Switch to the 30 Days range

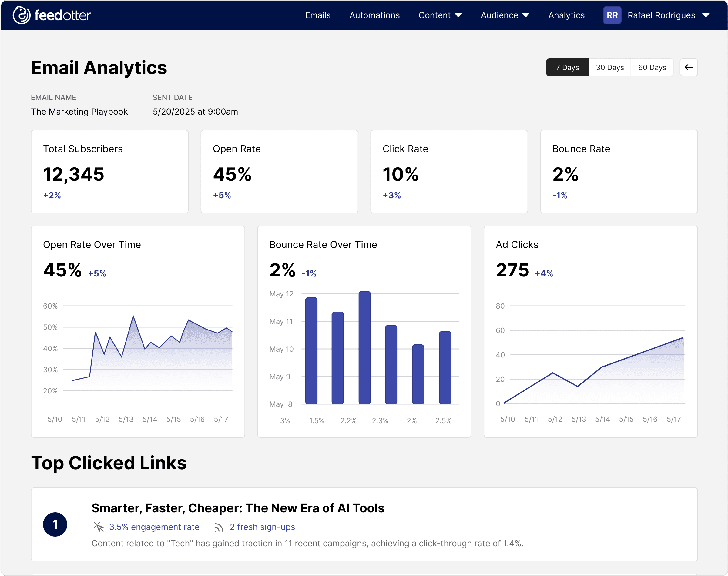pos(609,67)
